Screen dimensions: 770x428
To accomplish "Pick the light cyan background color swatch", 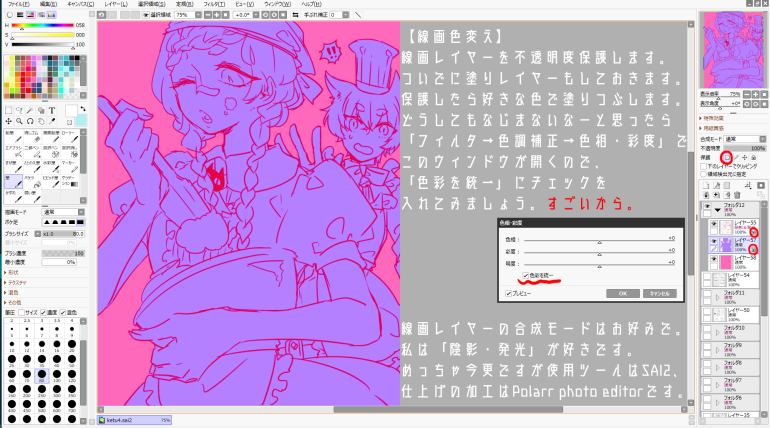I will click(x=81, y=120).
